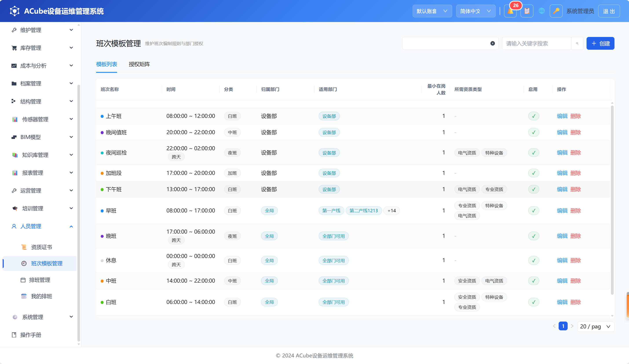Image resolution: width=629 pixels, height=364 pixels.
Task: Toggle the enabled switch for 早班
Action: click(534, 211)
